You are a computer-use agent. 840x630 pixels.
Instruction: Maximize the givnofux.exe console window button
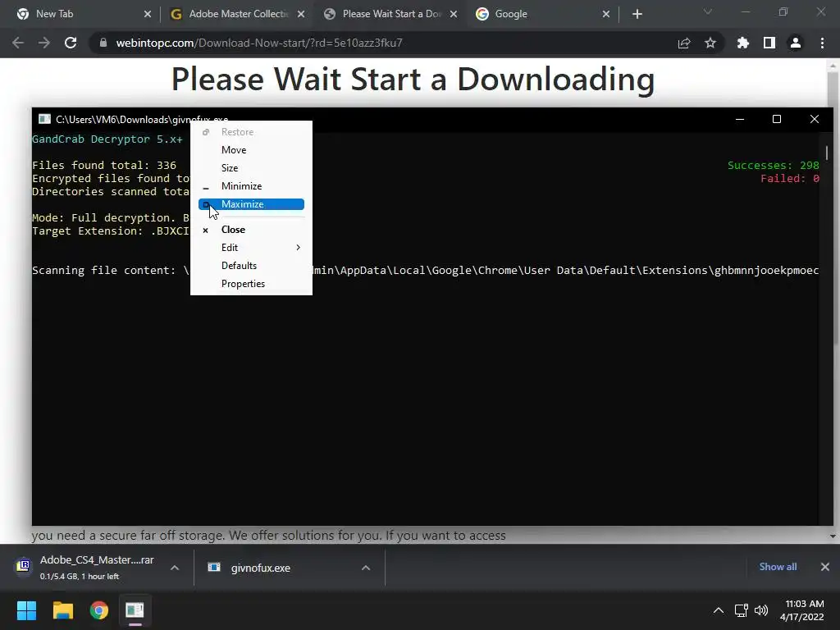coord(777,119)
